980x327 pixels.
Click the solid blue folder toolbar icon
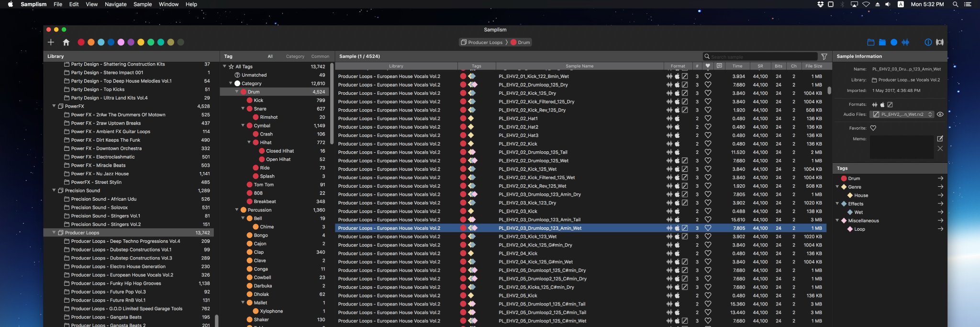click(x=882, y=42)
